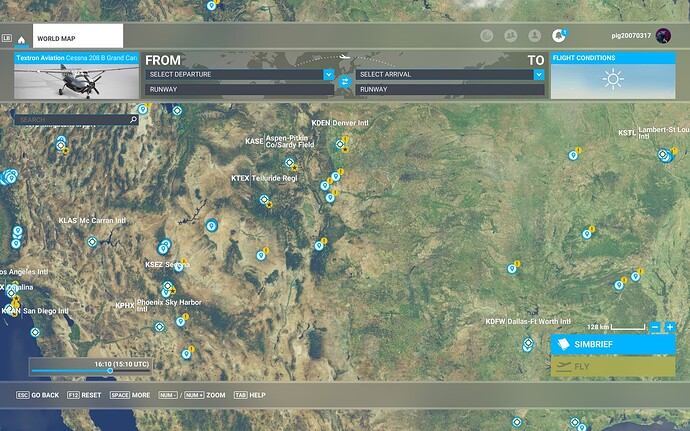The height and width of the screenshot is (431, 690).
Task: Open the World Map tab
Action: pos(78,38)
